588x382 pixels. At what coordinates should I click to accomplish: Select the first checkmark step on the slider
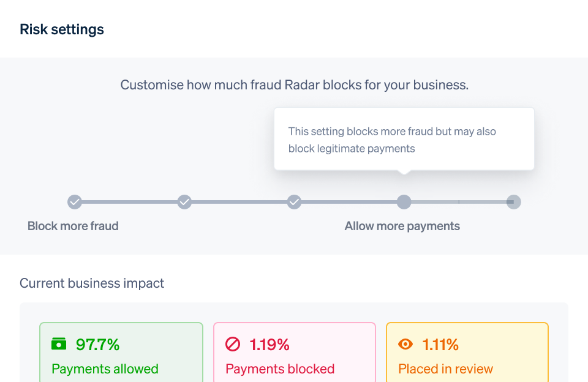74,201
